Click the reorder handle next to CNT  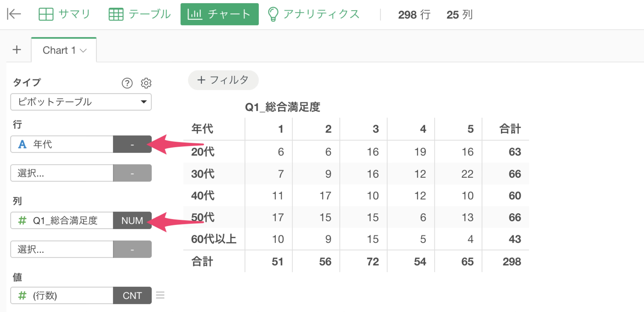tap(160, 295)
